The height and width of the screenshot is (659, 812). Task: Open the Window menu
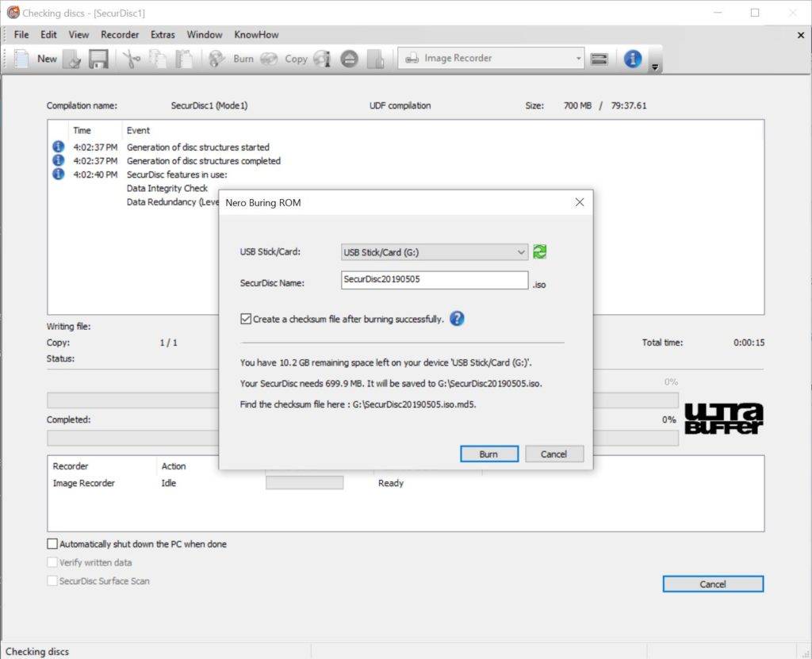tap(205, 35)
